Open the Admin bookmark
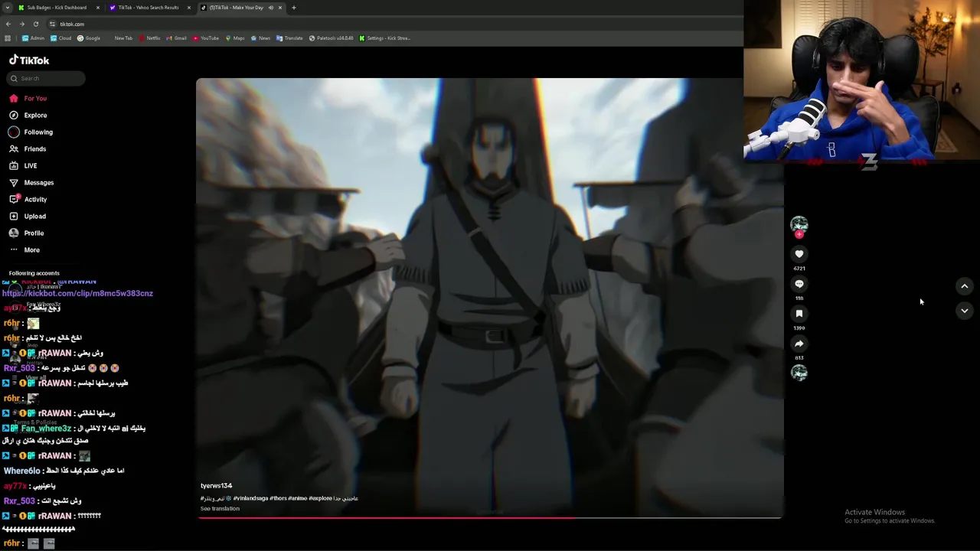The width and height of the screenshot is (980, 551). click(33, 38)
